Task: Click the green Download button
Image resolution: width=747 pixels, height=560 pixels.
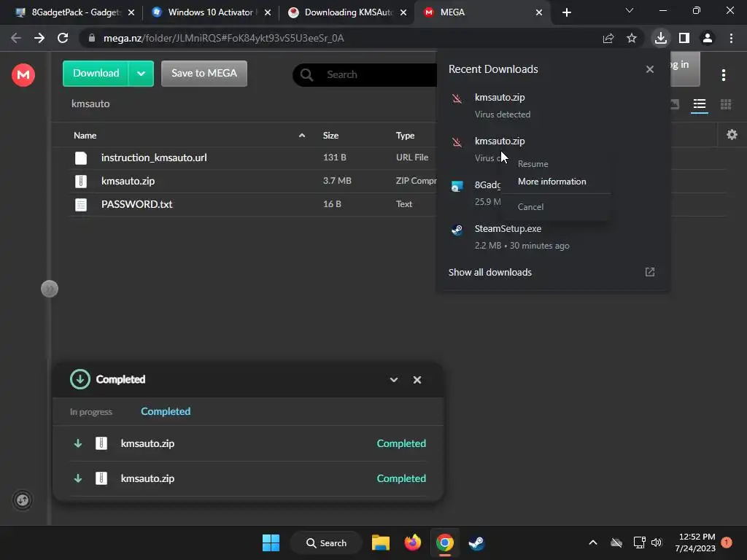Action: pyautogui.click(x=96, y=74)
